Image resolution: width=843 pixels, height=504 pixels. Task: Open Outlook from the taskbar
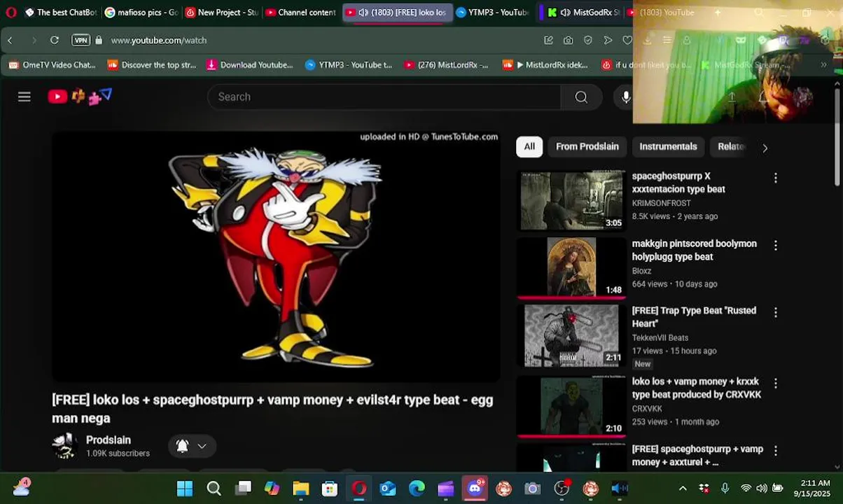pyautogui.click(x=388, y=489)
